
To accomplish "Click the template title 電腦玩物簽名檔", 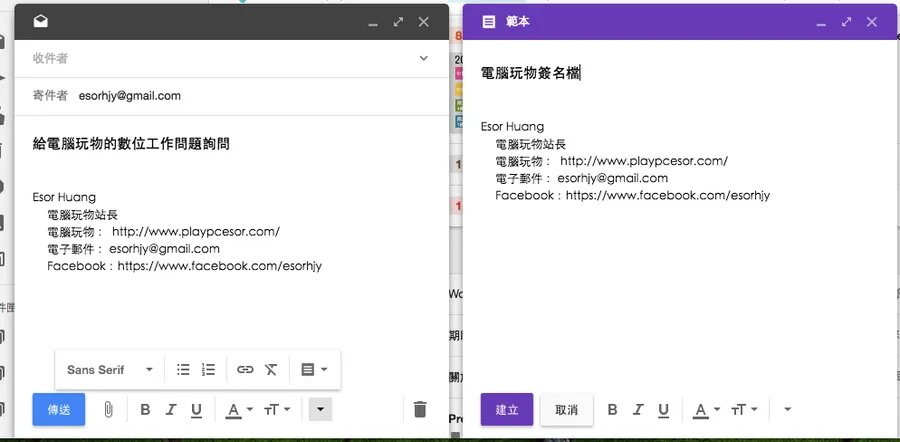I will point(530,73).
